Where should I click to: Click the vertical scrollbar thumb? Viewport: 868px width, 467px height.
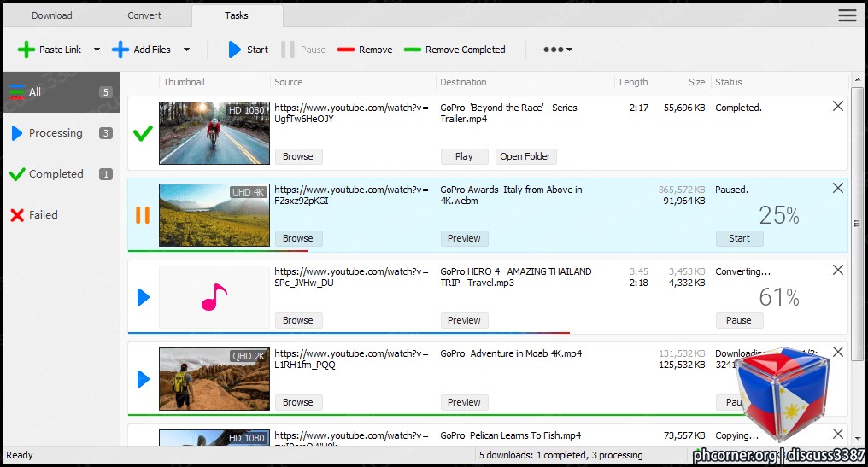(x=857, y=224)
